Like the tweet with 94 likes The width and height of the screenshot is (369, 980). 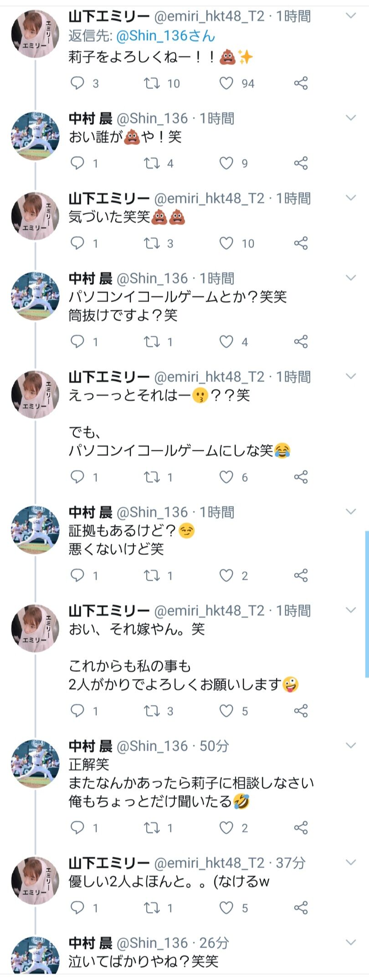pyautogui.click(x=226, y=83)
